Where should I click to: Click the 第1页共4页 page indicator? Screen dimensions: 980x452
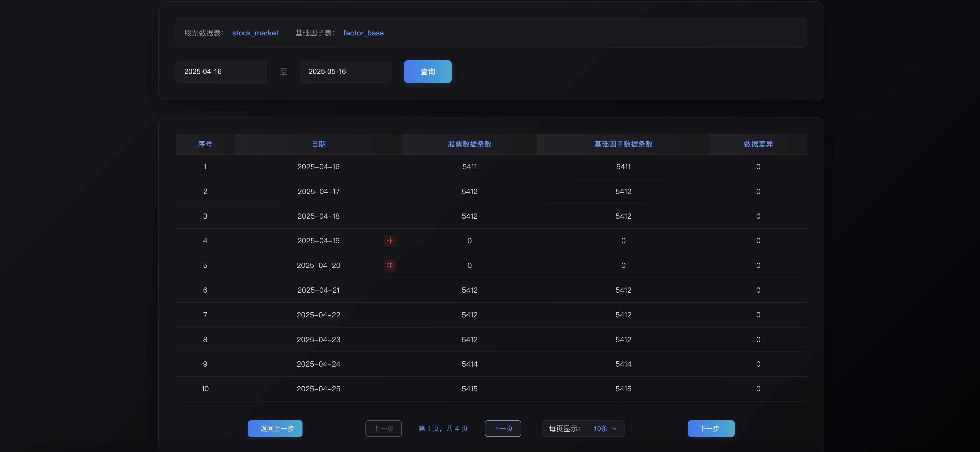443,428
